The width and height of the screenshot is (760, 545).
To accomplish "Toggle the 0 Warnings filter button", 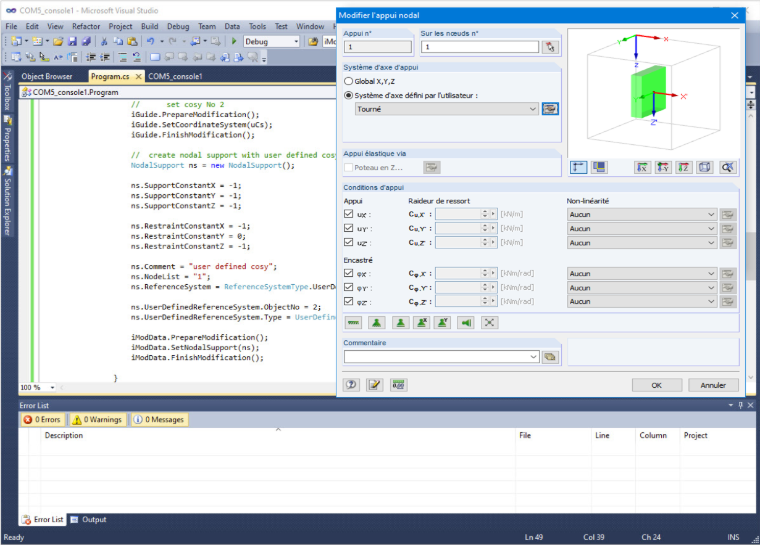I will click(97, 419).
